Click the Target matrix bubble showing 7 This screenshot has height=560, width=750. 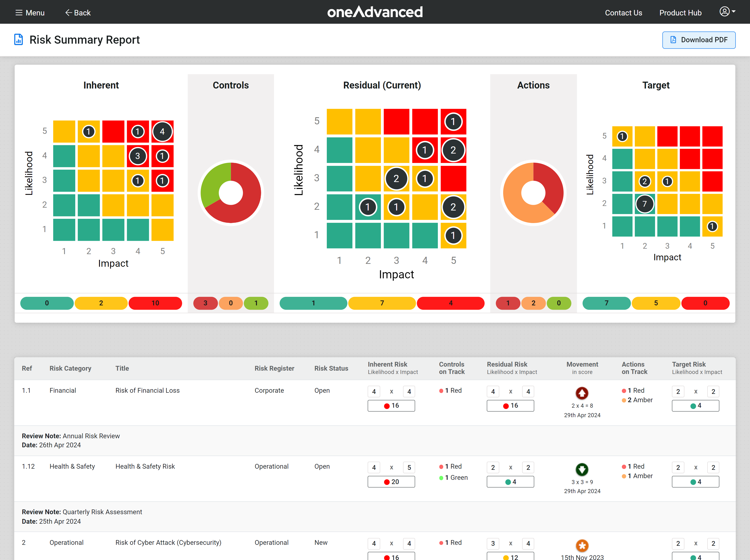point(645,204)
